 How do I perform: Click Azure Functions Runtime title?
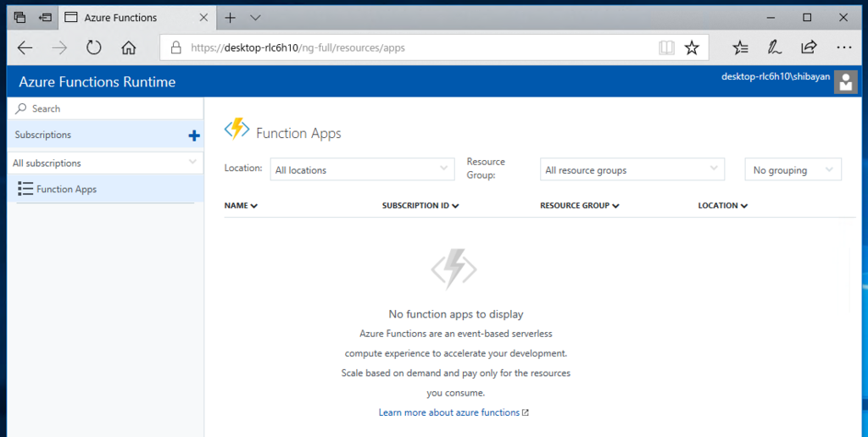click(97, 82)
